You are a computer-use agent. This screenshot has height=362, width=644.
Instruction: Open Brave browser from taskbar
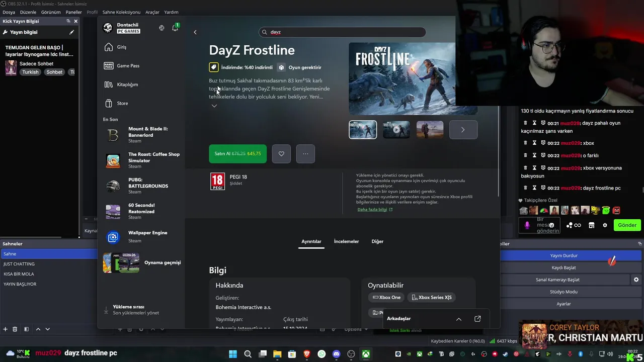tap(307, 354)
